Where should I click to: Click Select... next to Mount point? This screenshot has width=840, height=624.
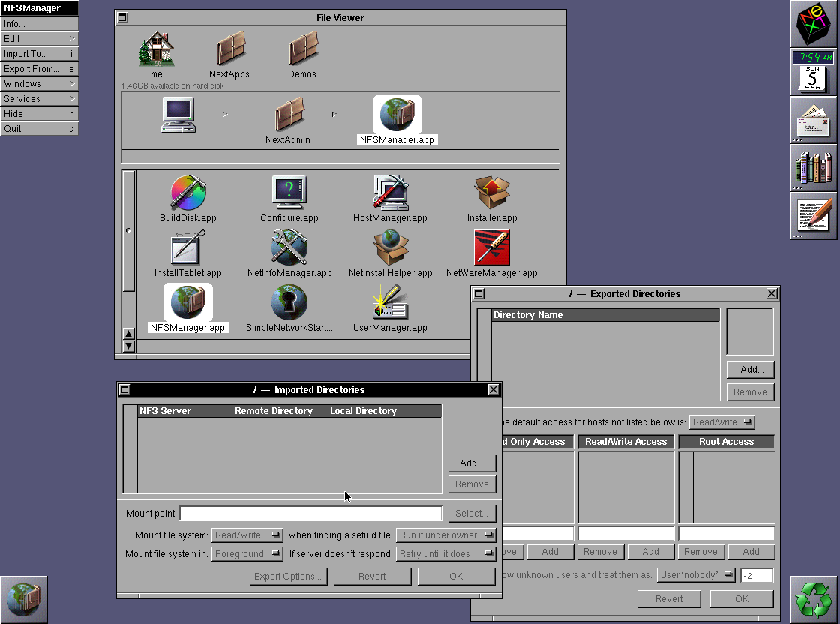(472, 514)
